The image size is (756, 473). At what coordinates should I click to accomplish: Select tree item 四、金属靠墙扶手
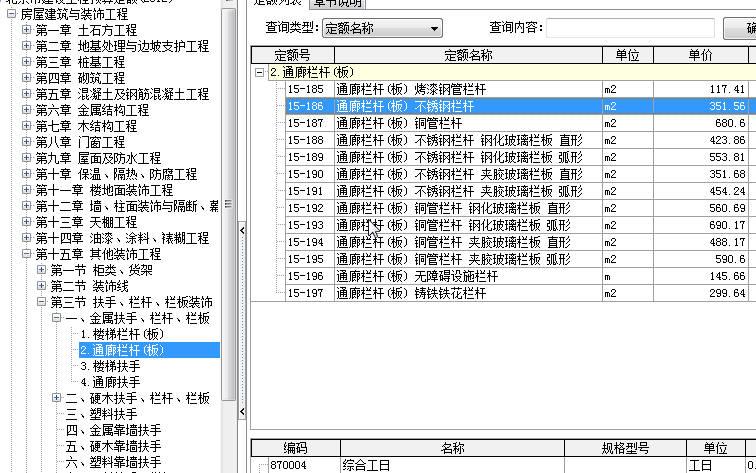[113, 430]
